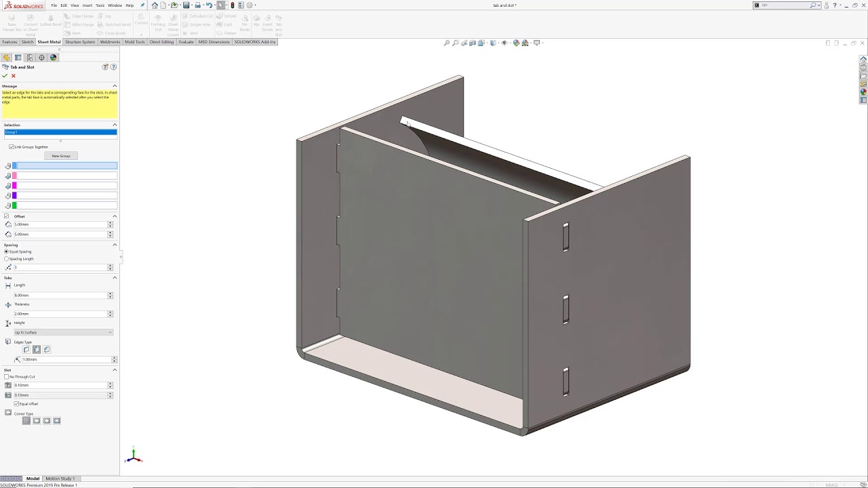The width and height of the screenshot is (868, 488).
Task: Click the Rebuild traffic-light icon
Action: coord(233,5)
